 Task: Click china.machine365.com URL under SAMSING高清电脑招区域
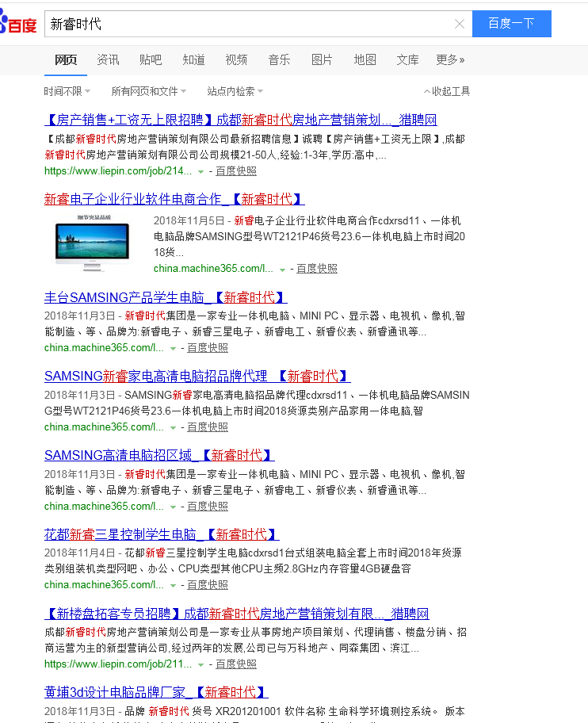tap(104, 507)
